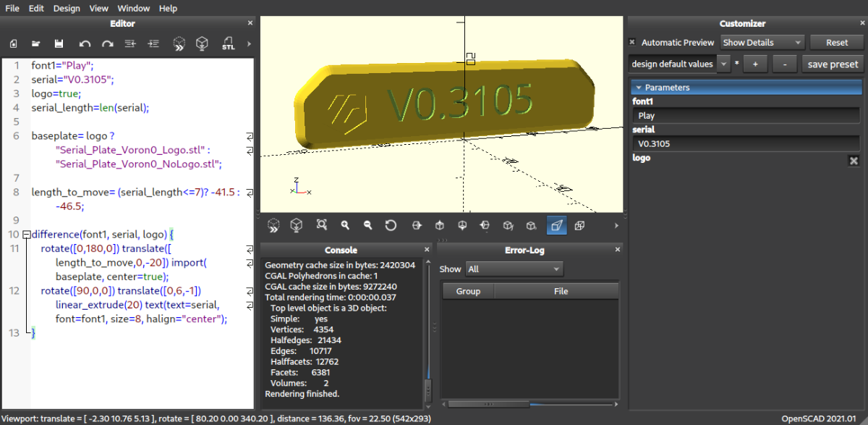Undo the last edit in the editor
868x425 pixels.
click(x=85, y=44)
